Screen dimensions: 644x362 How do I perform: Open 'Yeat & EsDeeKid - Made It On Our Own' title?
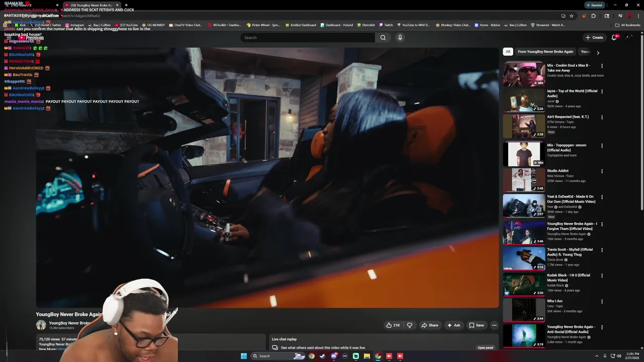[571, 199]
